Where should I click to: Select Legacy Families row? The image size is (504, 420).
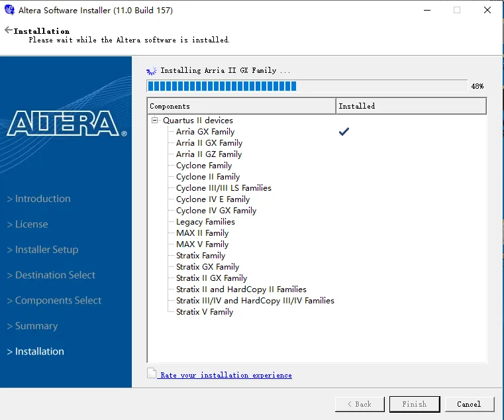tap(205, 221)
